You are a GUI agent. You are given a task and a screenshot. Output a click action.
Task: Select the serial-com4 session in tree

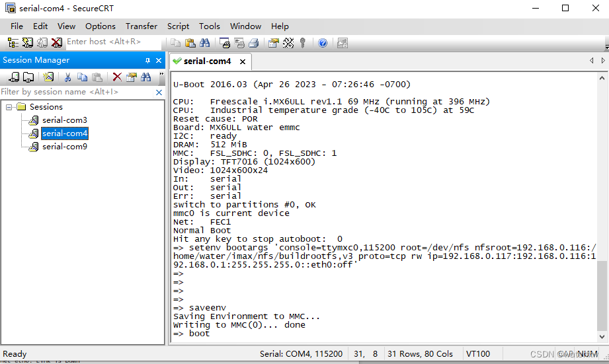tap(65, 133)
